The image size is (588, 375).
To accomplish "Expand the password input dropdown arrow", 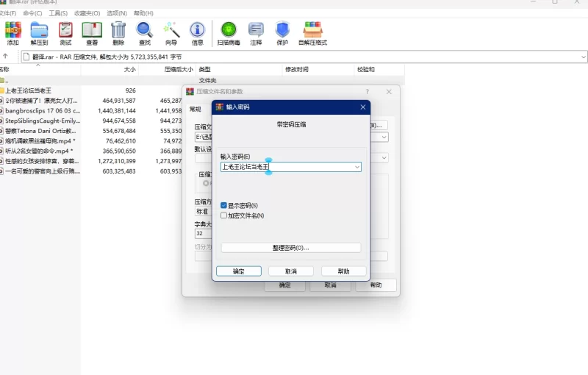I will coord(357,168).
